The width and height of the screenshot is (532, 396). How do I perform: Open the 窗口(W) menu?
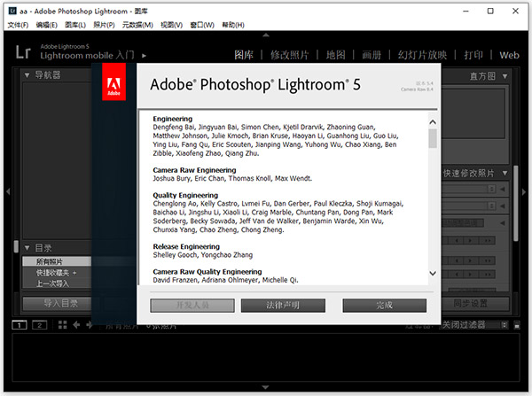click(x=202, y=25)
